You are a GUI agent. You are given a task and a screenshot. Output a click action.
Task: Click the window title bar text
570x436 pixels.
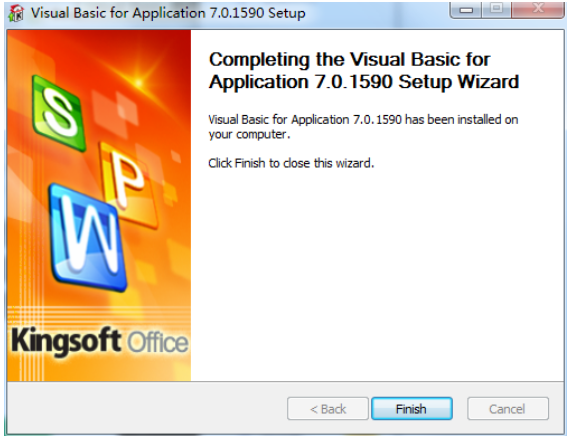pos(168,13)
